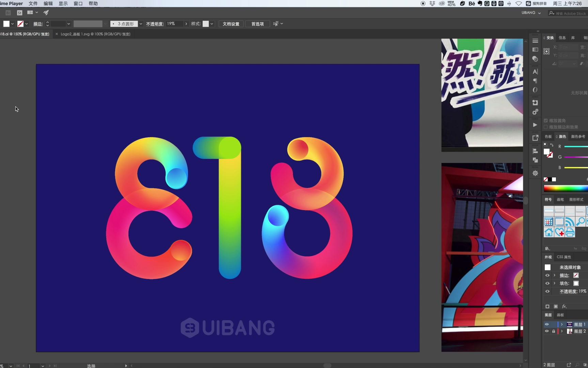Toggle the scale corners checkbox

[546, 121]
